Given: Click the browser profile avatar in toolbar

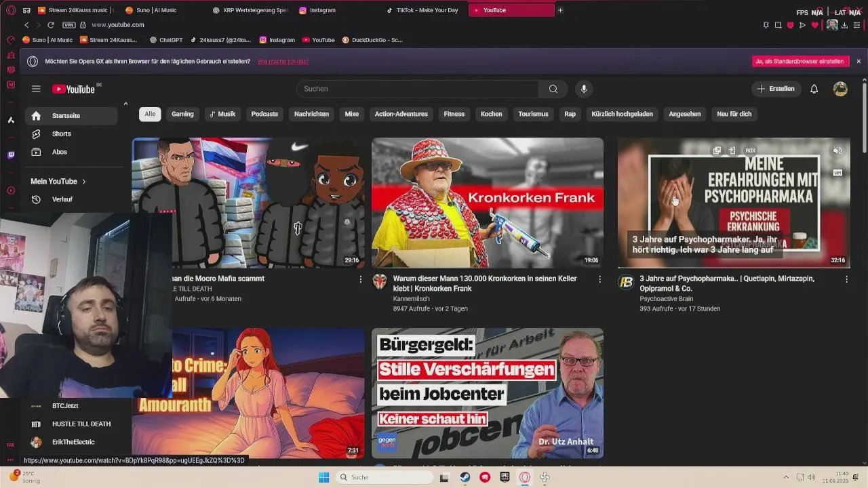Looking at the screenshot, I should [x=832, y=25].
